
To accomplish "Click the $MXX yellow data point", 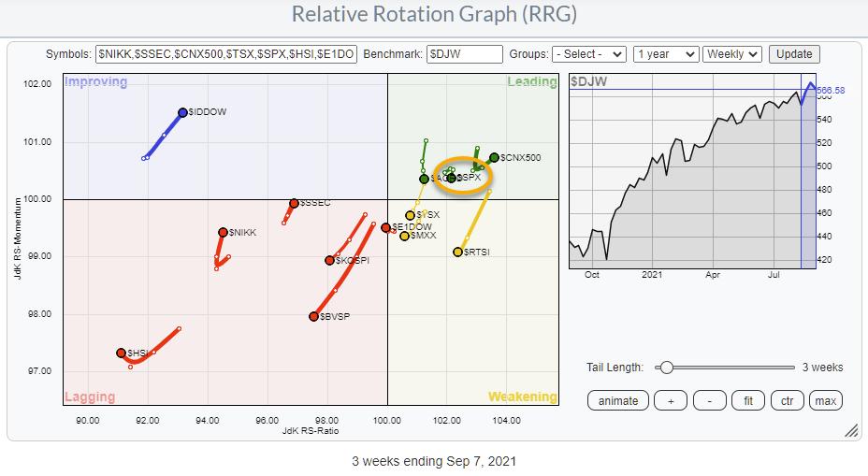I will click(x=405, y=237).
